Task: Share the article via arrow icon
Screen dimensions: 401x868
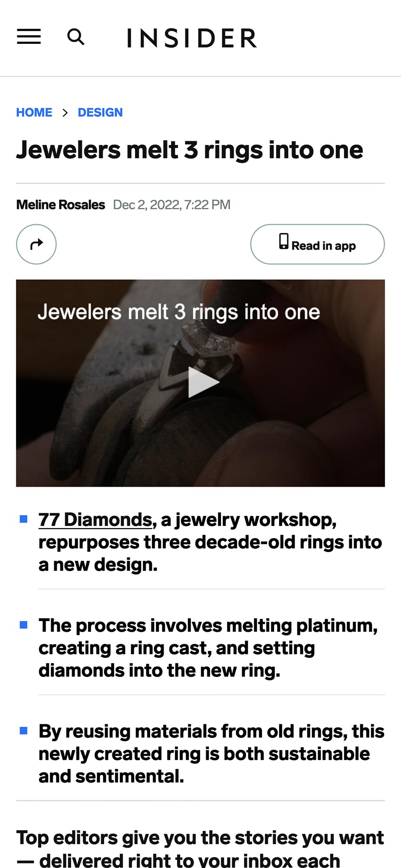Action: [x=36, y=244]
